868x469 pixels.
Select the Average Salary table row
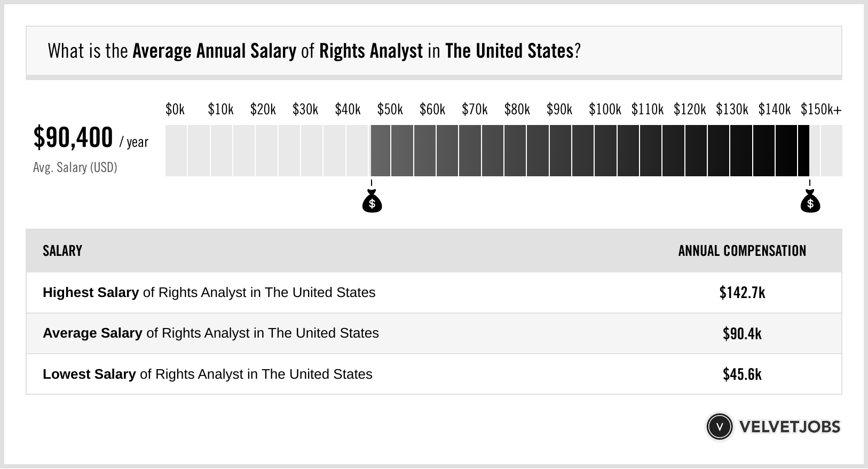[433, 333]
